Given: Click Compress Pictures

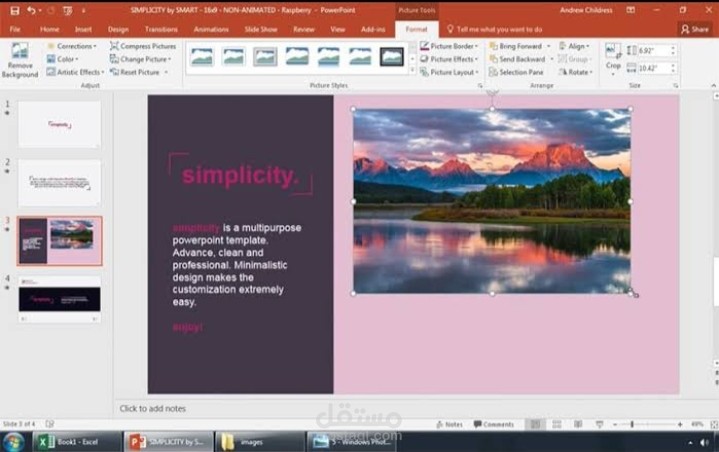Looking at the screenshot, I should (x=143, y=46).
